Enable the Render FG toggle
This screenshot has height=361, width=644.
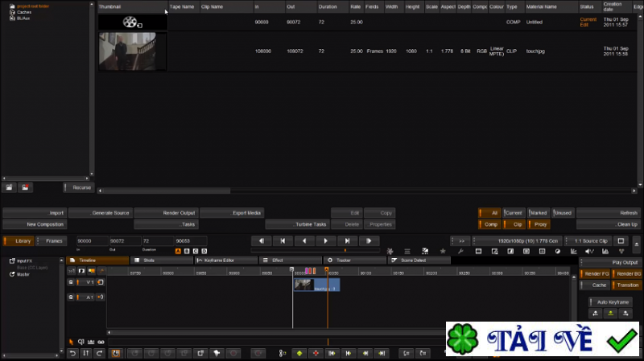click(594, 273)
